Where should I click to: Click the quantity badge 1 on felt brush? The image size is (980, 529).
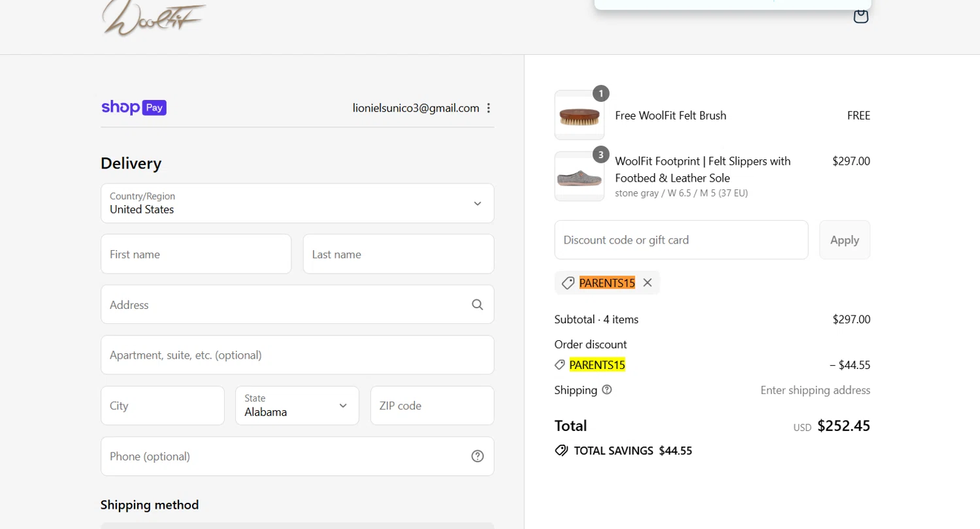[601, 93]
